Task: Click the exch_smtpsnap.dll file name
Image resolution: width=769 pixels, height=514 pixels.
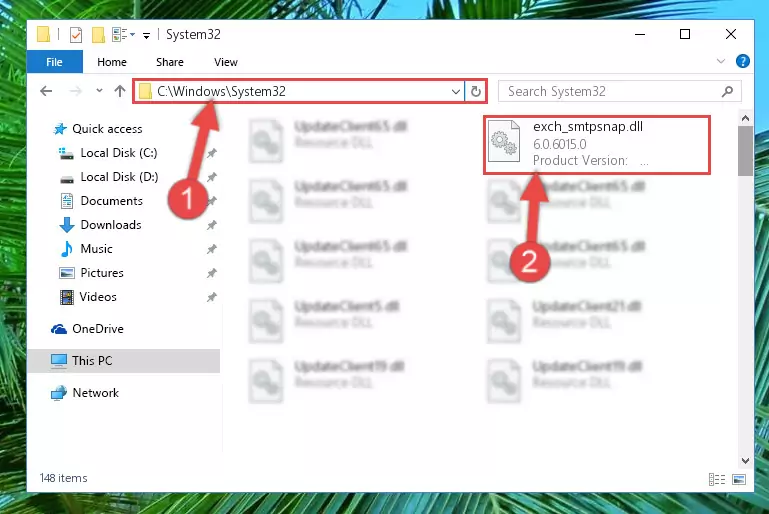Action: click(588, 127)
